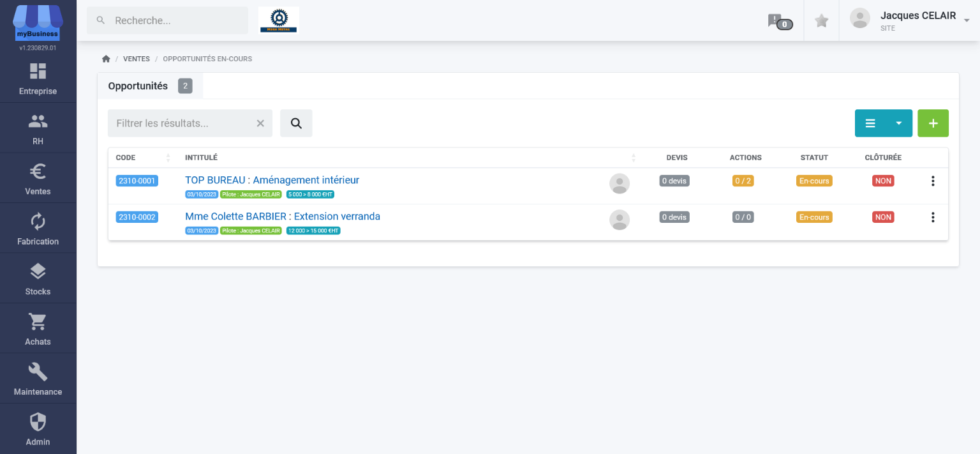Click the home breadcrumb icon

coord(106,59)
